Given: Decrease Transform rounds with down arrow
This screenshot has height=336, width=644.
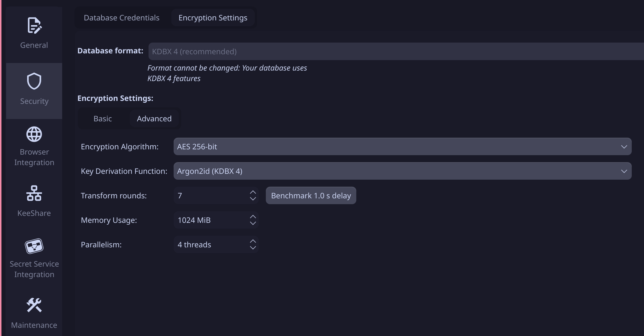Looking at the screenshot, I should pos(253,199).
